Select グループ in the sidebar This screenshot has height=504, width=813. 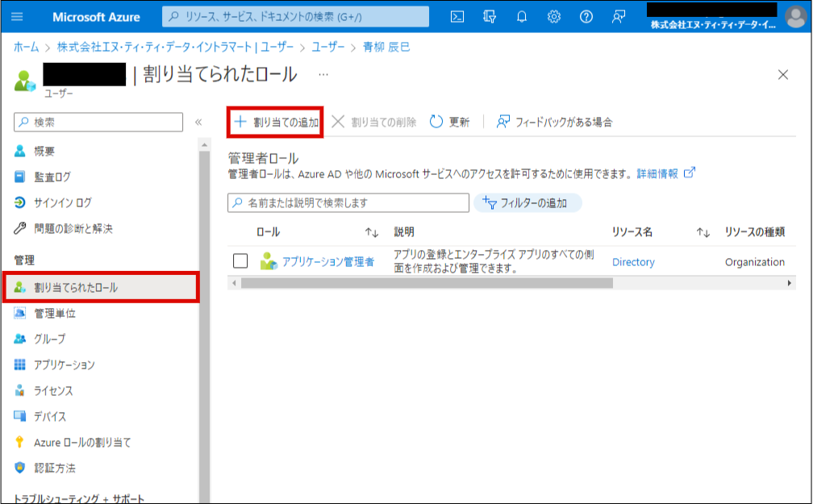(49, 339)
